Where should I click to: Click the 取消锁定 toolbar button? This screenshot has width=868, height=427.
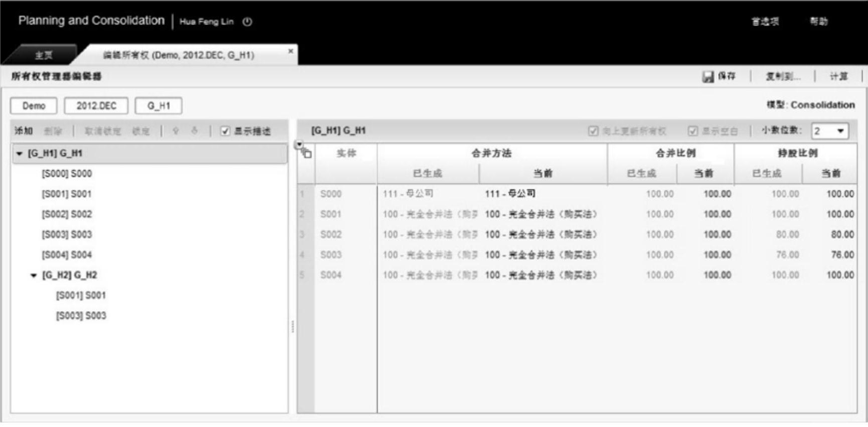[x=103, y=131]
